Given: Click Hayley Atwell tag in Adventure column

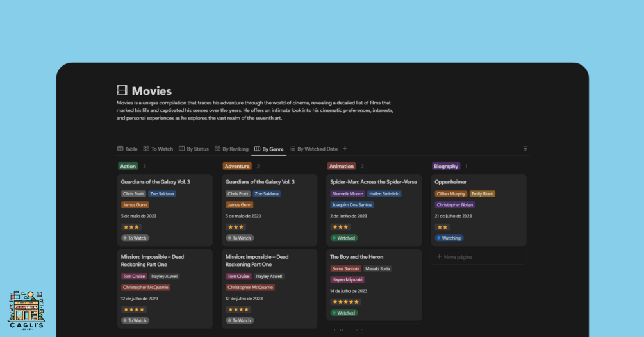Looking at the screenshot, I should (x=268, y=277).
